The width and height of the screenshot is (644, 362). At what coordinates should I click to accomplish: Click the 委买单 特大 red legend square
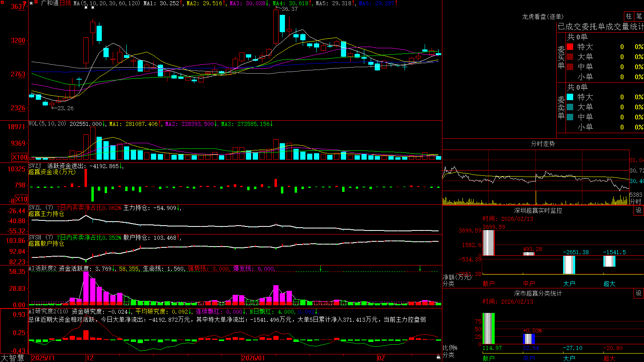(x=570, y=47)
